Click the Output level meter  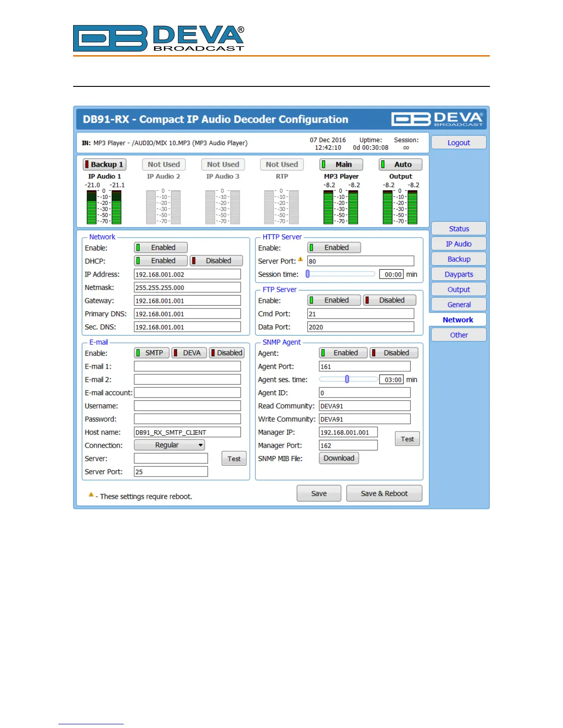coord(400,206)
